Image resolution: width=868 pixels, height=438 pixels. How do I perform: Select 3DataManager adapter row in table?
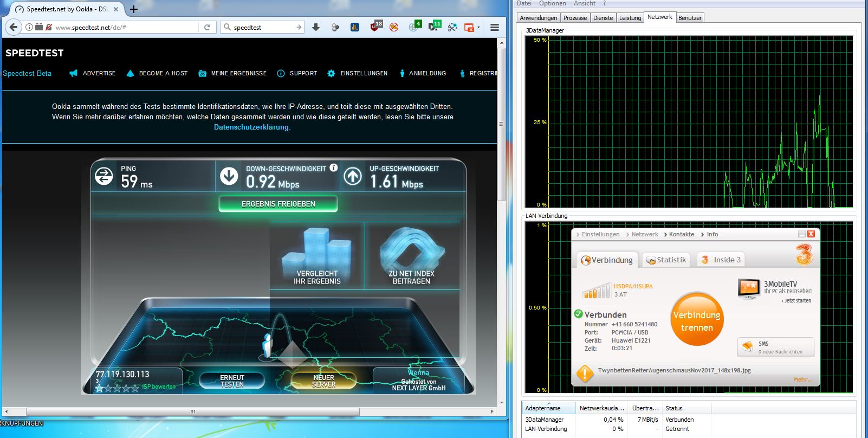click(x=689, y=420)
